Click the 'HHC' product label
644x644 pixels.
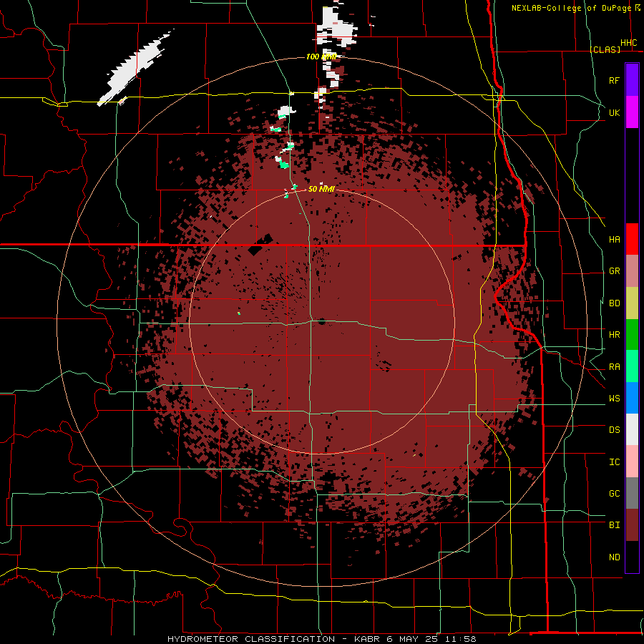pyautogui.click(x=628, y=43)
